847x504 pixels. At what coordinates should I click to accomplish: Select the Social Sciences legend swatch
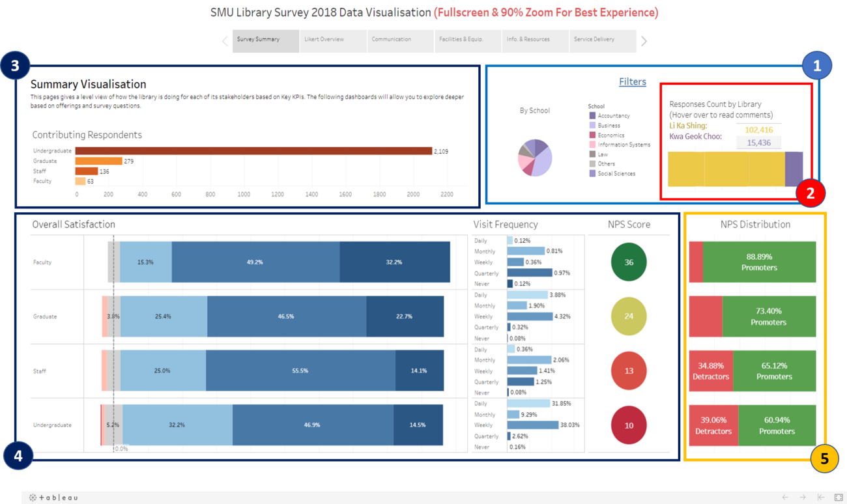point(592,173)
